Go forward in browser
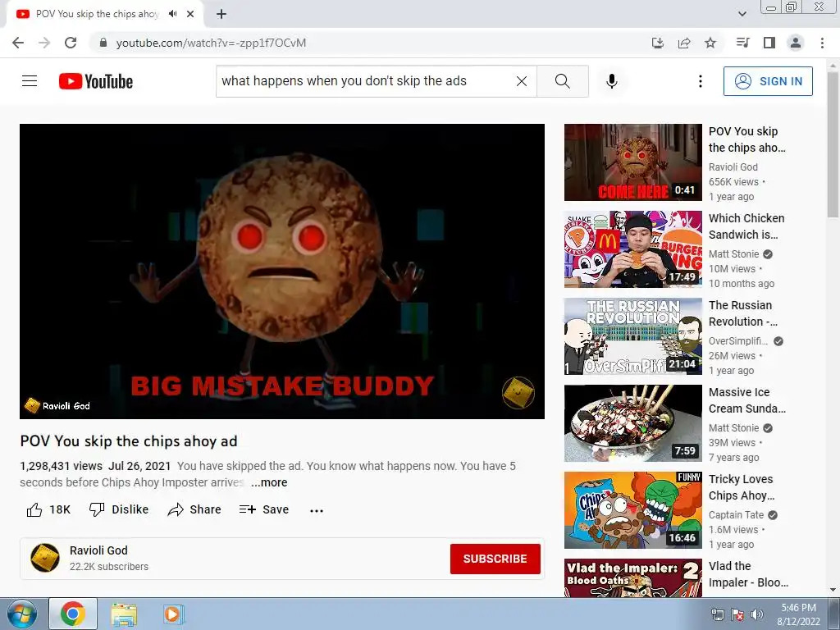This screenshot has height=630, width=840. (x=44, y=43)
